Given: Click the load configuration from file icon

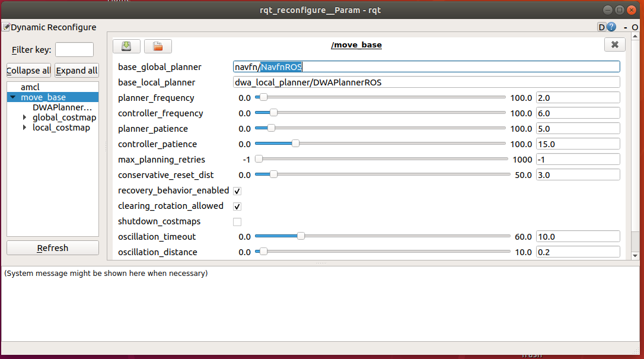Looking at the screenshot, I should pyautogui.click(x=157, y=46).
